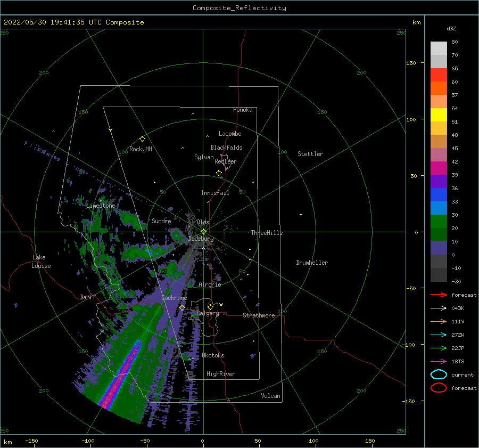Click the Sundre town label
Screen dimensions: 479x448
point(161,221)
